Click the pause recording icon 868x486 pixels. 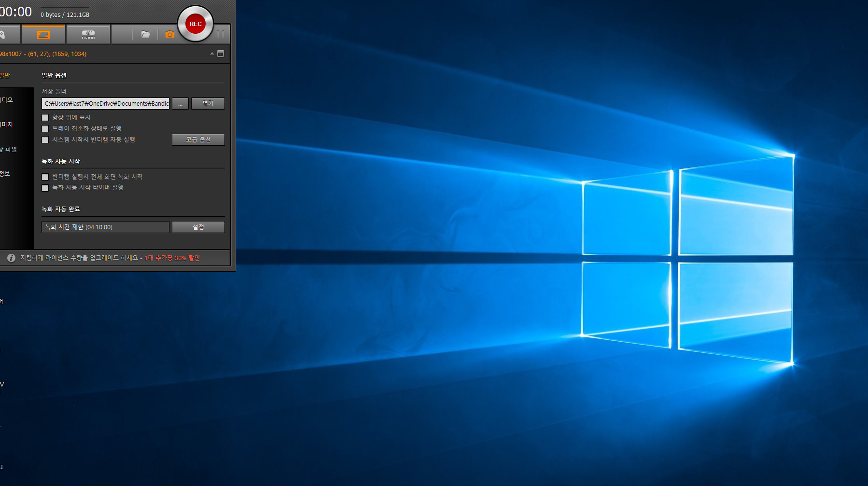(221, 34)
